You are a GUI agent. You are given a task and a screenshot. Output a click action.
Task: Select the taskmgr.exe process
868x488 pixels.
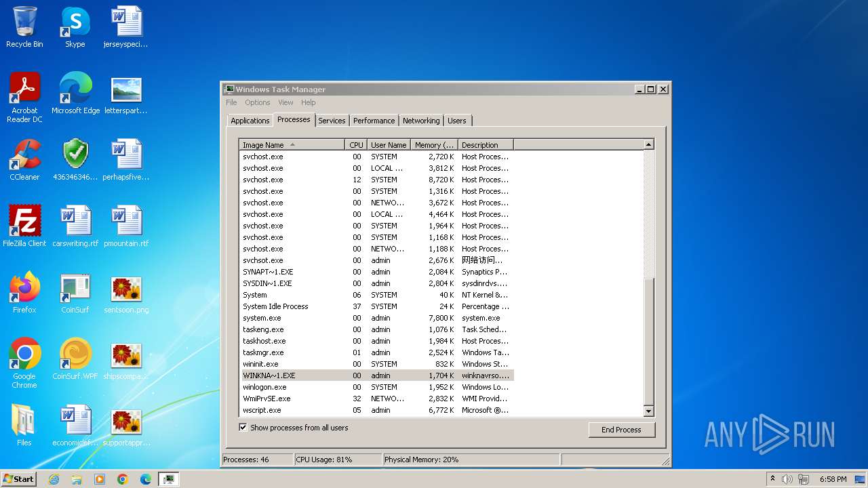point(376,352)
